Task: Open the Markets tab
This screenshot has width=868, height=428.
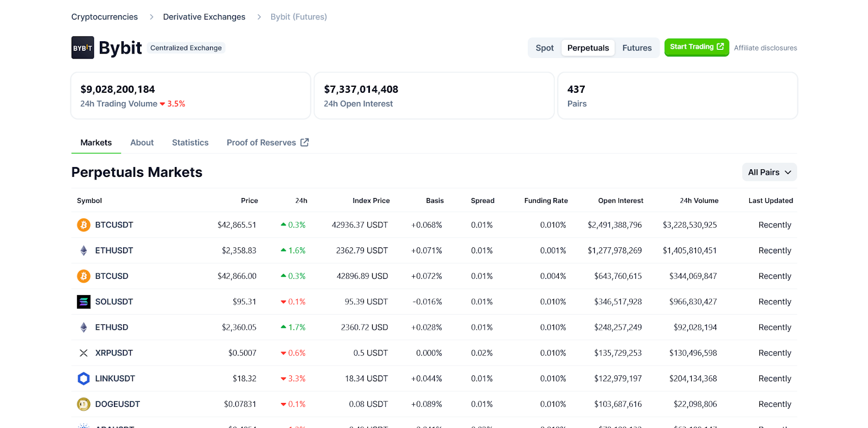Action: tap(96, 143)
